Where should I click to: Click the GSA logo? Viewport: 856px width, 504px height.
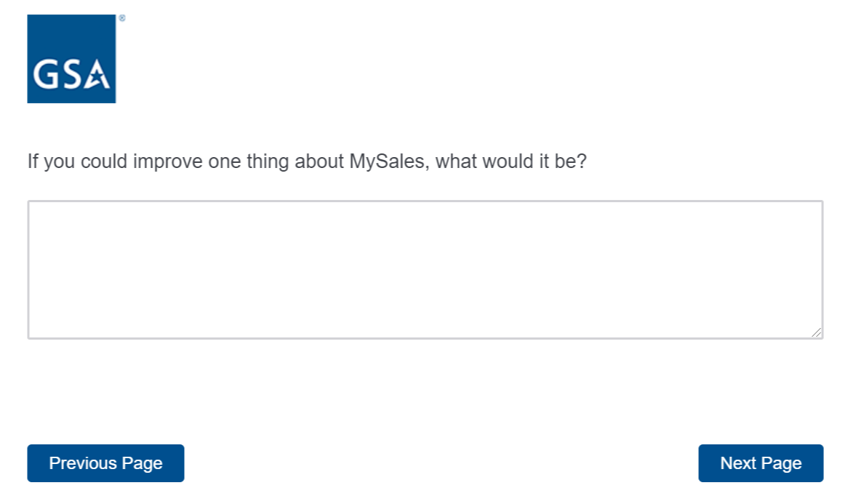[x=71, y=59]
